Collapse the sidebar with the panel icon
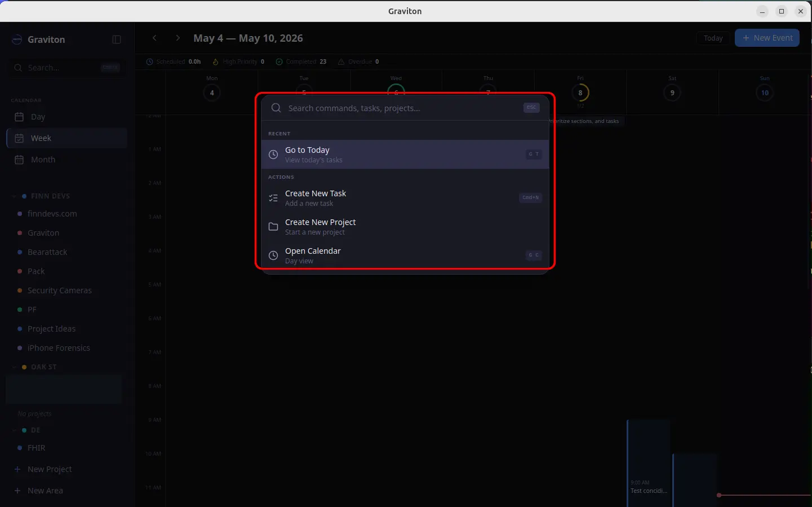812x507 pixels. (117, 39)
